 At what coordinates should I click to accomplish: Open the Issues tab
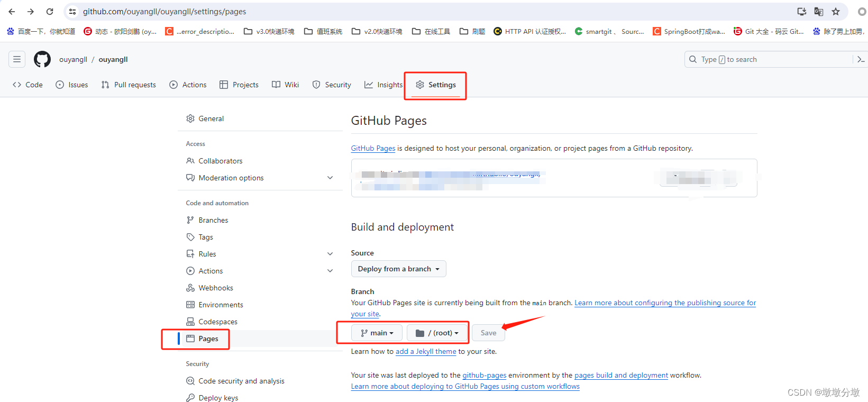(x=72, y=85)
